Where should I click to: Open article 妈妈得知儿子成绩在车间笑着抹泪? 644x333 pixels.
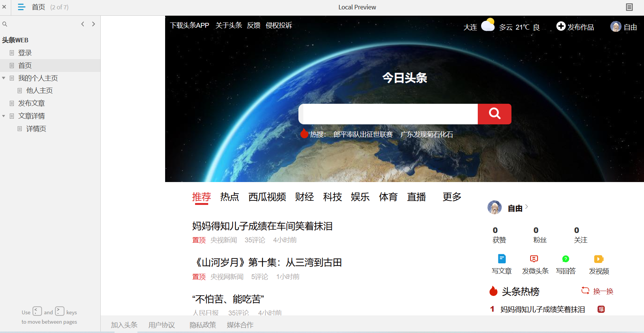[x=262, y=226]
